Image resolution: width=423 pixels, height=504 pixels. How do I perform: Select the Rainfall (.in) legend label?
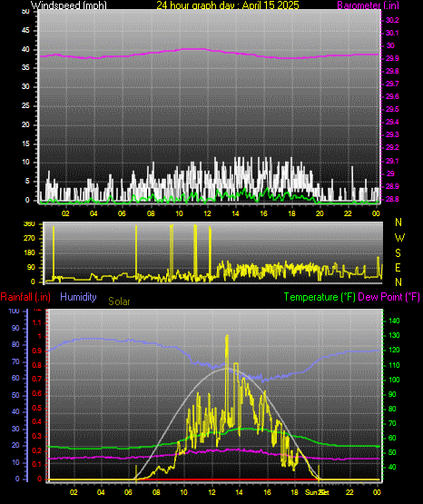25,297
